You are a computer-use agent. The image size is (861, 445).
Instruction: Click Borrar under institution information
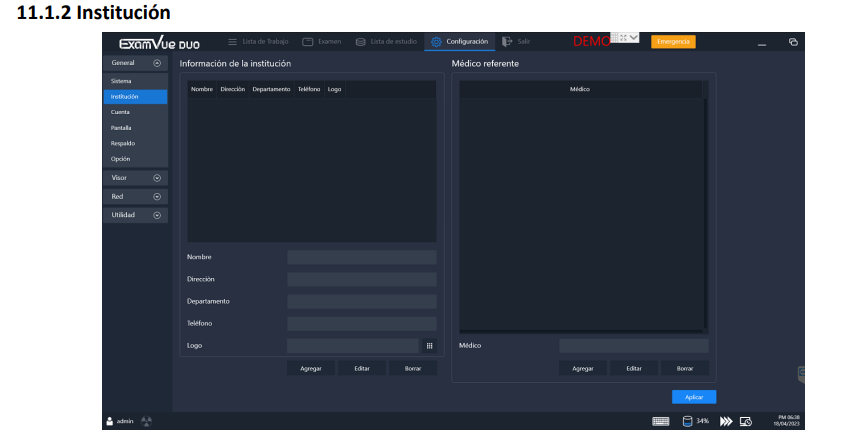pyautogui.click(x=413, y=368)
